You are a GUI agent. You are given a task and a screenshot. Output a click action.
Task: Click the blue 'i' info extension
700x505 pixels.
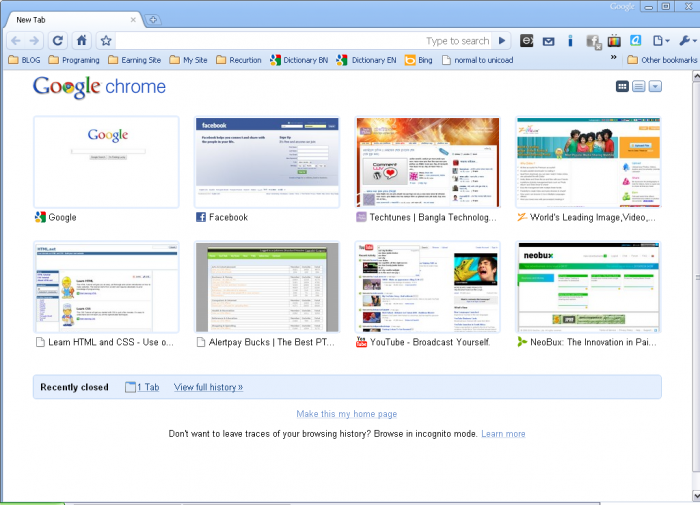click(570, 41)
